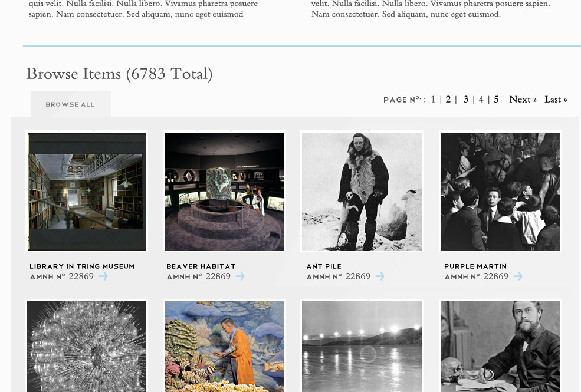Click AMNH Nº 22869 under Ant Pile
The height and width of the screenshot is (392, 581).
tap(339, 276)
